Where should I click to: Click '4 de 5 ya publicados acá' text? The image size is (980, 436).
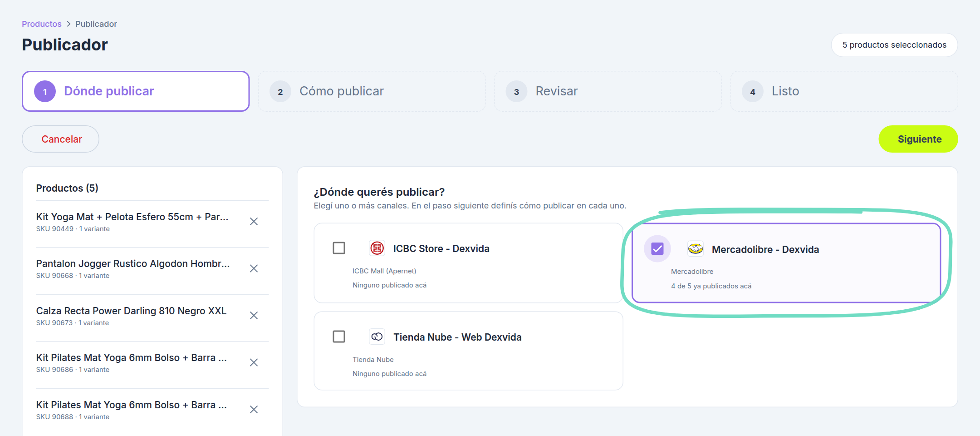(711, 286)
